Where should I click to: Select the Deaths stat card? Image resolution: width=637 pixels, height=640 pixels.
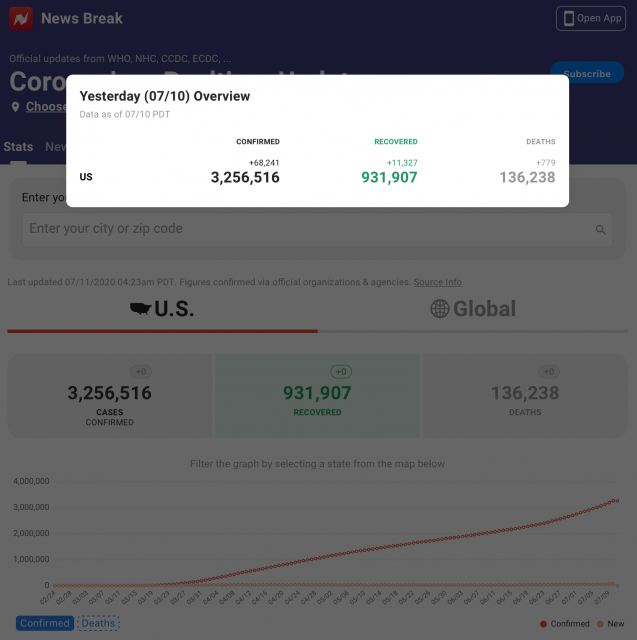[x=527, y=397]
